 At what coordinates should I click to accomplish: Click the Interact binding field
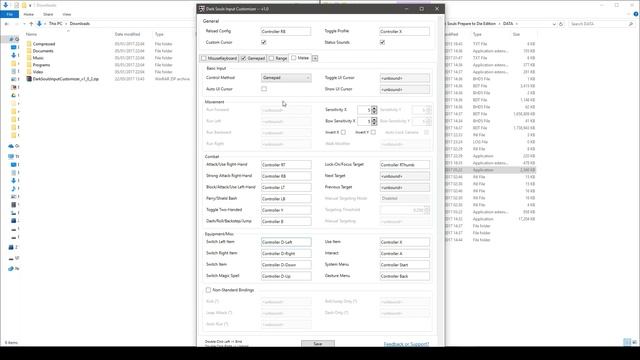404,253
